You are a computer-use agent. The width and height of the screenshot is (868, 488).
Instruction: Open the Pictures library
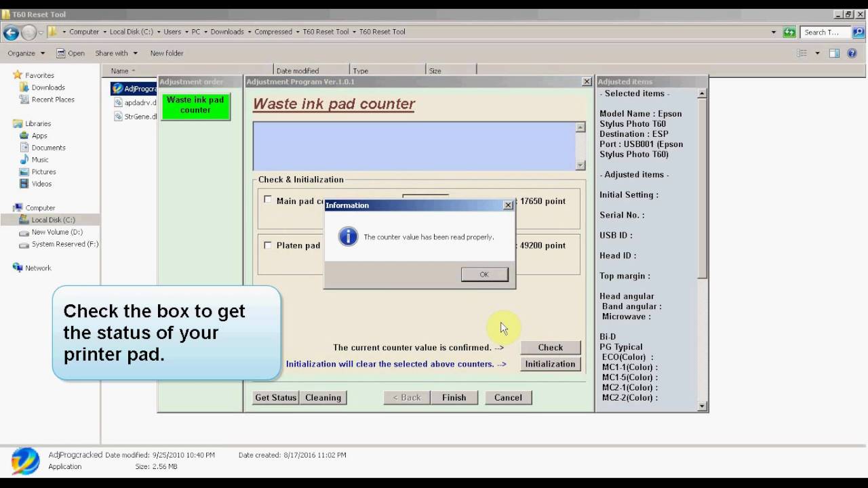point(43,172)
